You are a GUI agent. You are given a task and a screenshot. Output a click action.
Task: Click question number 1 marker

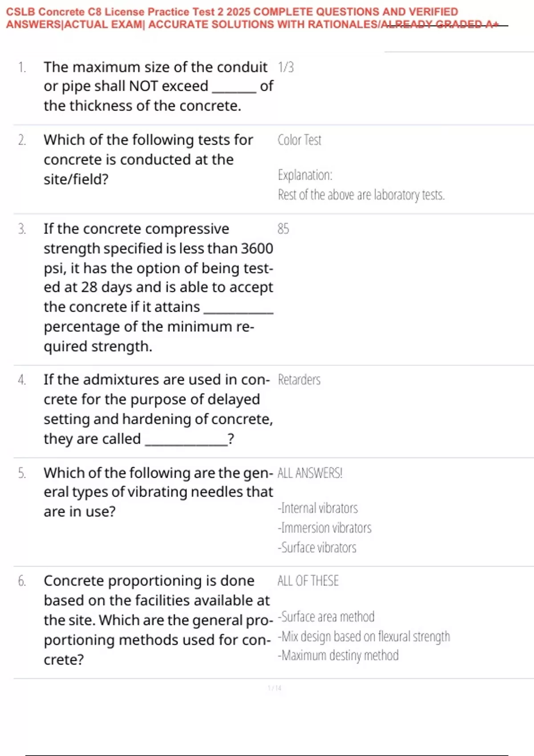point(22,67)
